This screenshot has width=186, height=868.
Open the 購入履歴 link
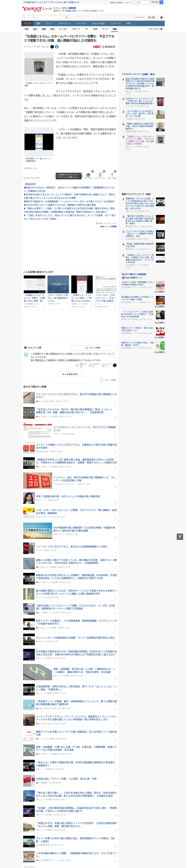point(152,18)
